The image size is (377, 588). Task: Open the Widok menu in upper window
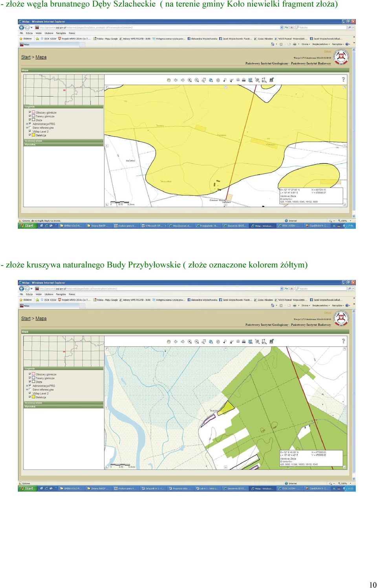pos(39,33)
